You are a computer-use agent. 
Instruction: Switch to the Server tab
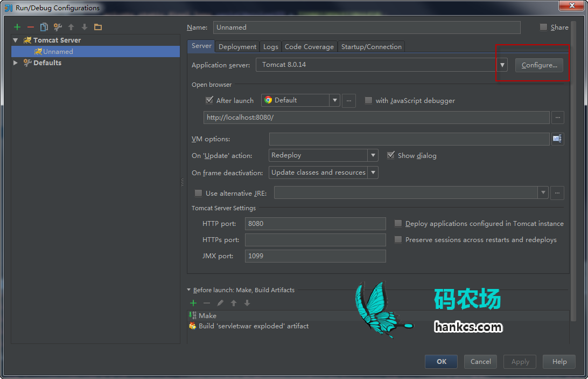(201, 46)
